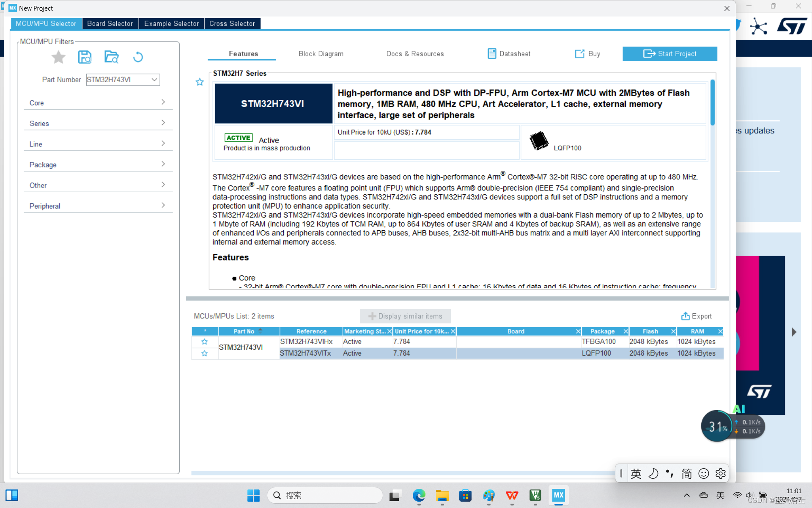Select the STM32H743VITx row

click(305, 353)
